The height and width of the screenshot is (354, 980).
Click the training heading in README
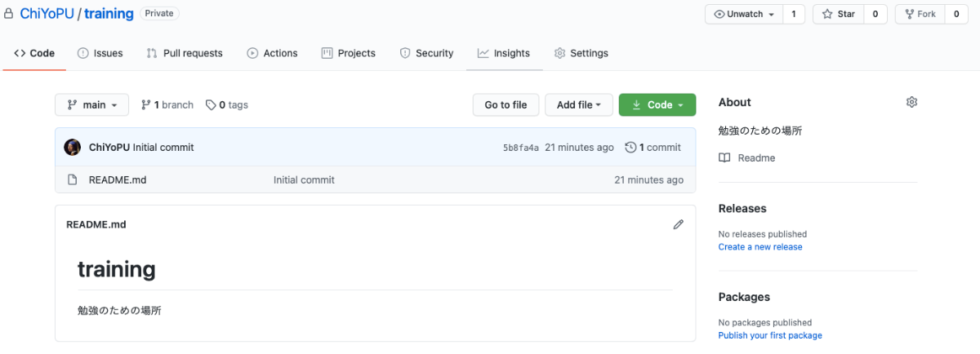pos(117,268)
